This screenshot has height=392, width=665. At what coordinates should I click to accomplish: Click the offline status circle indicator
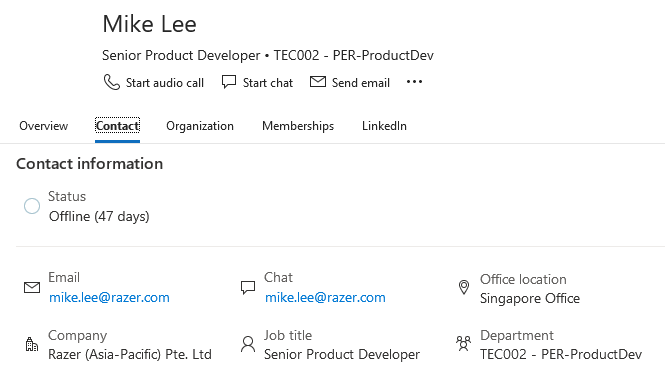tap(32, 206)
